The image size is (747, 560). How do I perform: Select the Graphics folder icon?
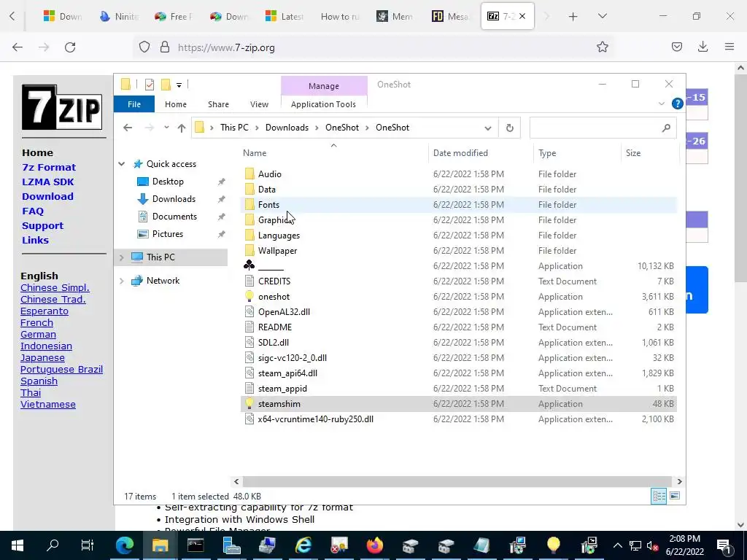point(249,220)
